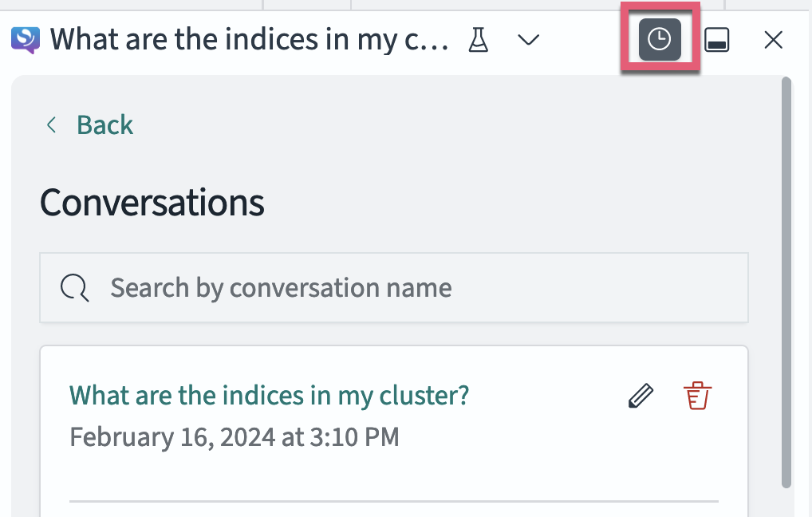Edit the conversation with the pencil icon
Screen dimensions: 812x517
pos(640,394)
